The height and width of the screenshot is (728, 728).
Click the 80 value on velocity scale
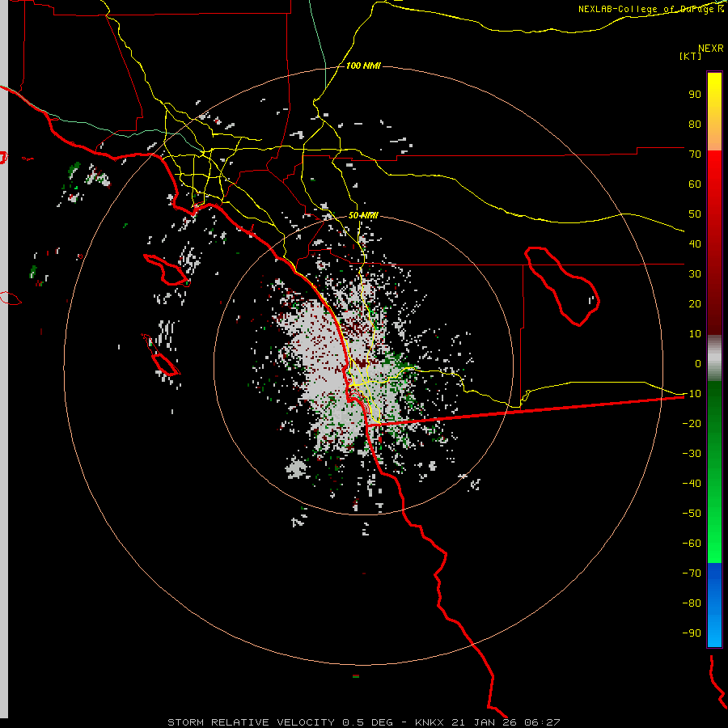(695, 125)
